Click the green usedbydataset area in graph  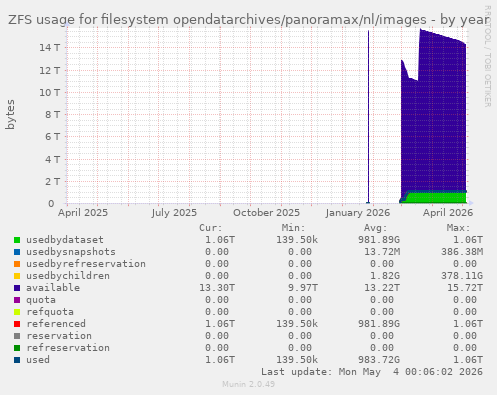[437, 198]
